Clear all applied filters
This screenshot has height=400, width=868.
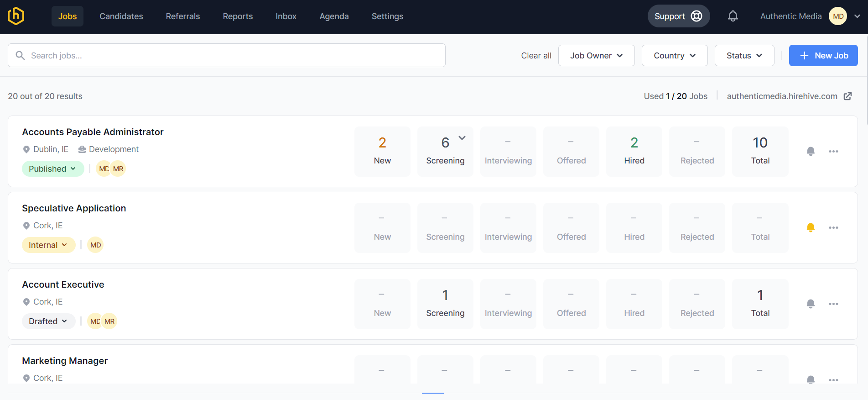pyautogui.click(x=536, y=56)
